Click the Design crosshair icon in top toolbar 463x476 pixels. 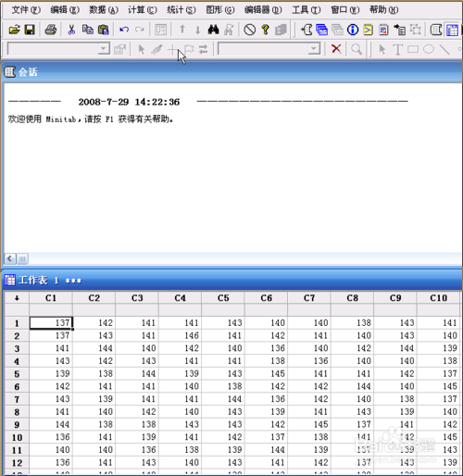tap(416, 30)
